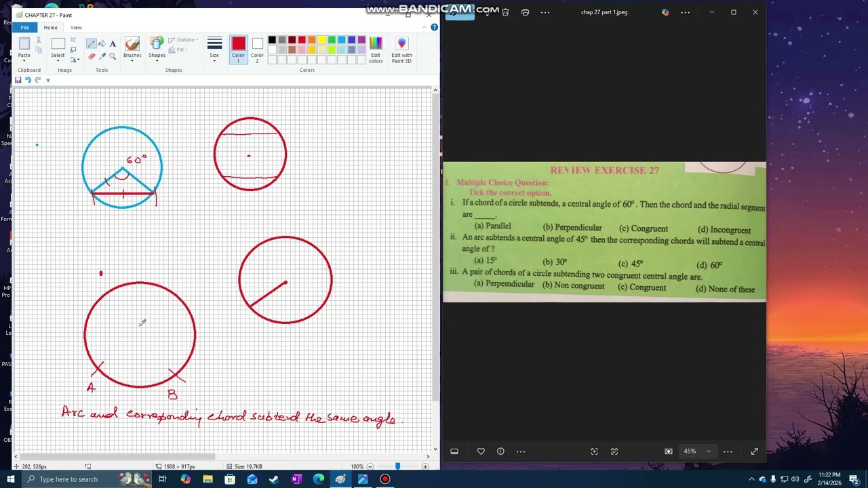
Task: Click the Crop icon in Image group
Action: [x=73, y=40]
